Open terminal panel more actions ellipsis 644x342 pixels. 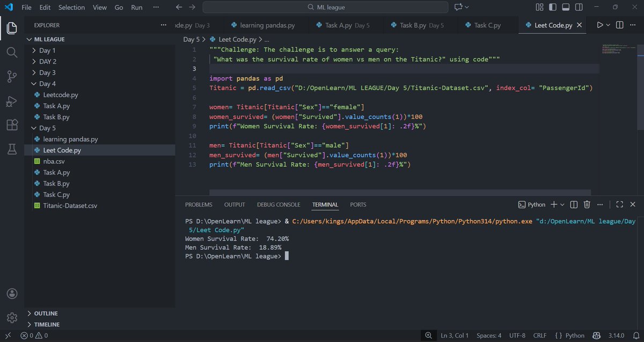click(600, 205)
